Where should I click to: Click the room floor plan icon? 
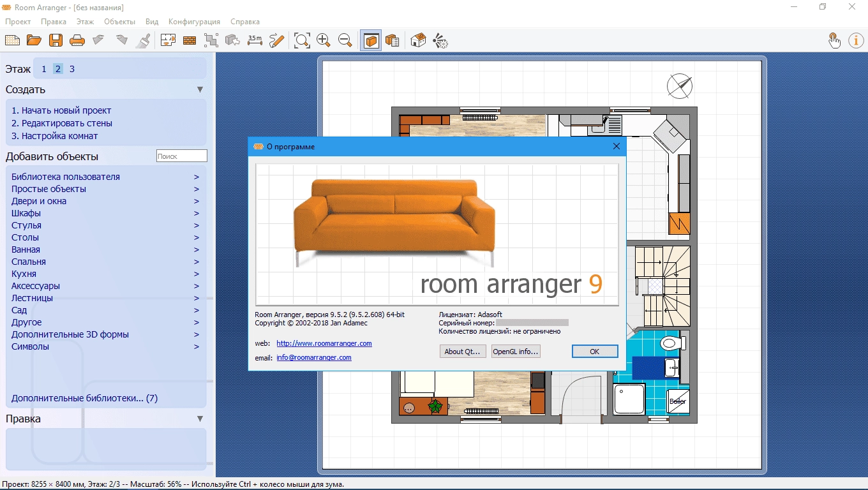168,40
